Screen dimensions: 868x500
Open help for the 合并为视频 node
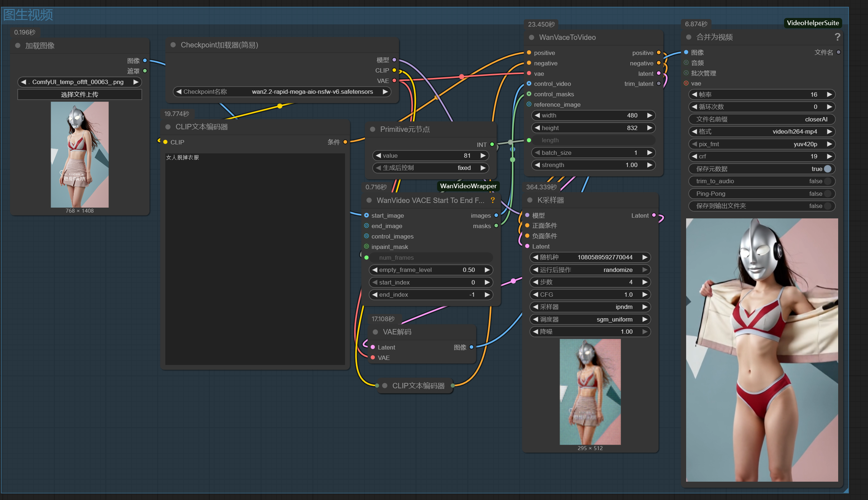837,37
